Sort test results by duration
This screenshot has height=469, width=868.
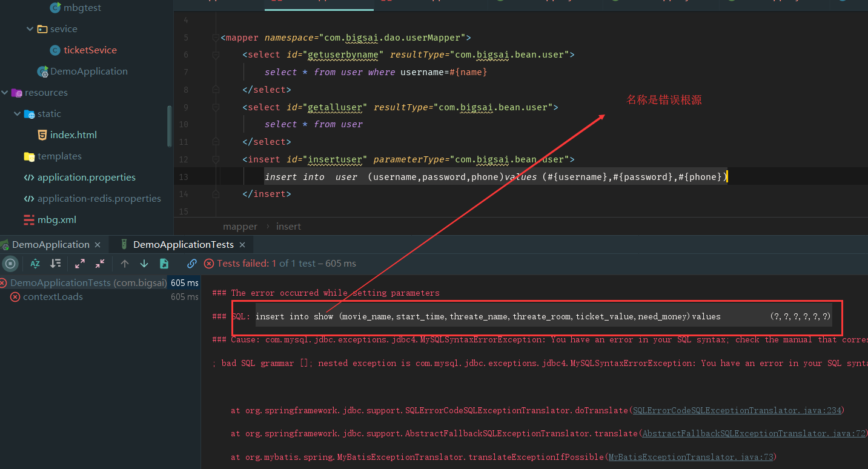click(x=55, y=264)
